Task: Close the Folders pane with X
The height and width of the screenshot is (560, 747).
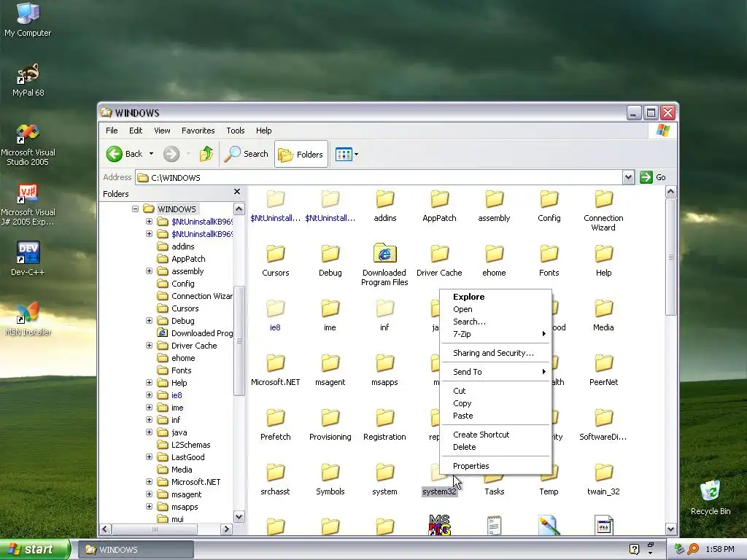Action: [237, 192]
